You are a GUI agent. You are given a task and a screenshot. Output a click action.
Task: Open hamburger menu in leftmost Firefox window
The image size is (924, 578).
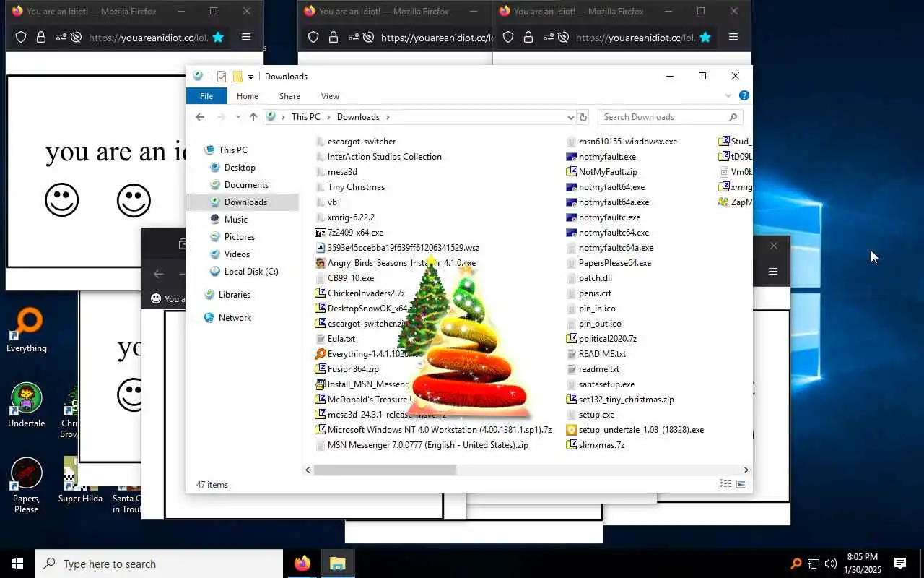(246, 38)
